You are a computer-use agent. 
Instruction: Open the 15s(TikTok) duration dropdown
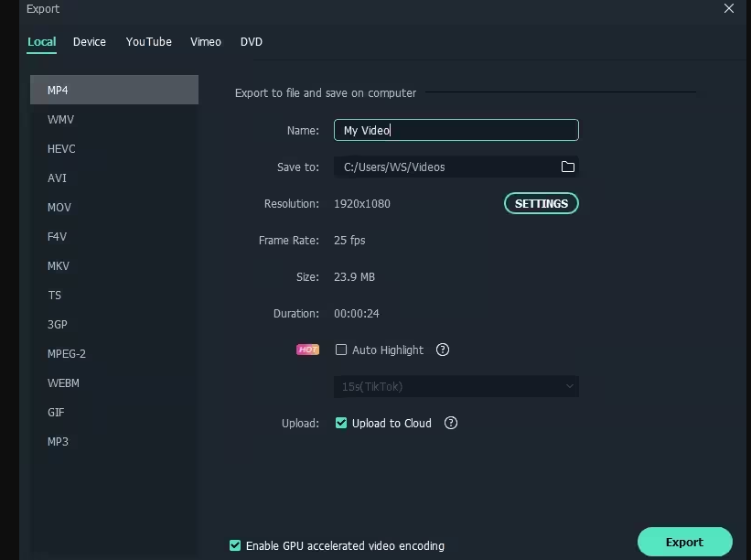[456, 386]
